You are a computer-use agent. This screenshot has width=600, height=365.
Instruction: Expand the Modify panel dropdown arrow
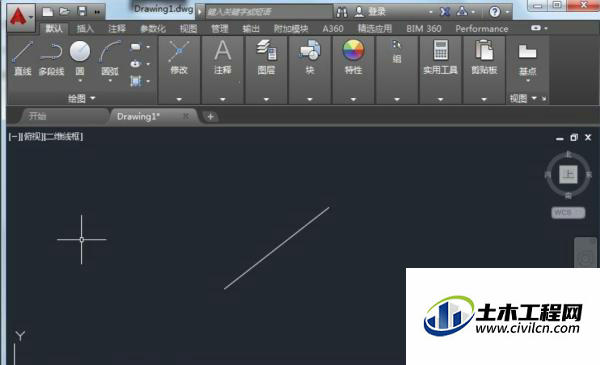coord(179,99)
